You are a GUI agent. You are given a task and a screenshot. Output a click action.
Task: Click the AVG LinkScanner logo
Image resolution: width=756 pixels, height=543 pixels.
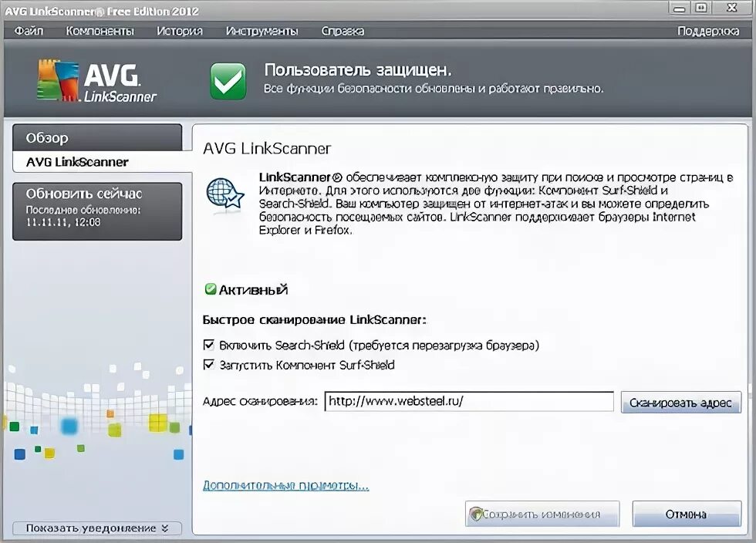(x=97, y=80)
